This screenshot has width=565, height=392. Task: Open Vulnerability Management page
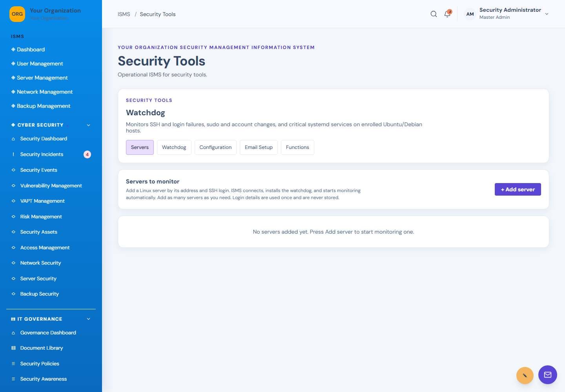[51, 186]
